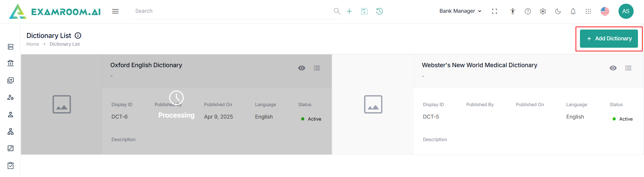The width and height of the screenshot is (644, 177).
Task: Click the search magnifier icon
Action: (337, 11)
